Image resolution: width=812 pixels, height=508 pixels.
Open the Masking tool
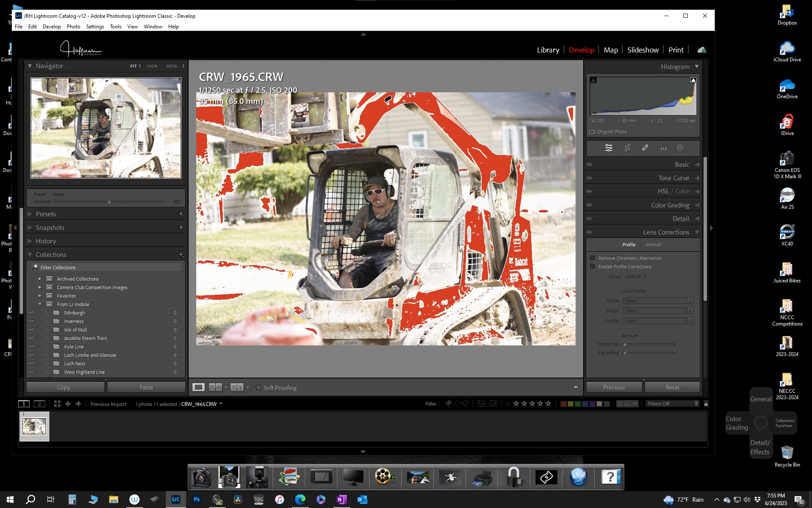(680, 148)
